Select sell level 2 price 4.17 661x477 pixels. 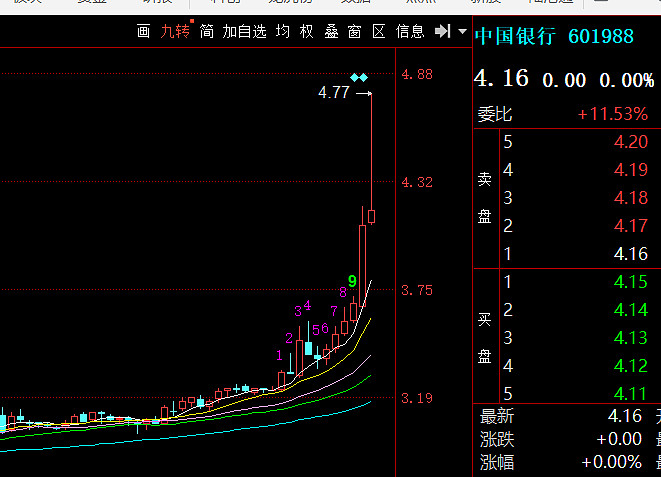(631, 226)
